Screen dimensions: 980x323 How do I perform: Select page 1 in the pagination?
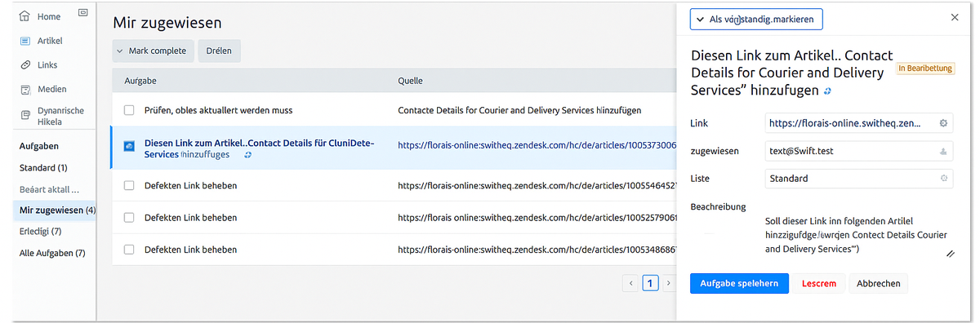(x=650, y=283)
